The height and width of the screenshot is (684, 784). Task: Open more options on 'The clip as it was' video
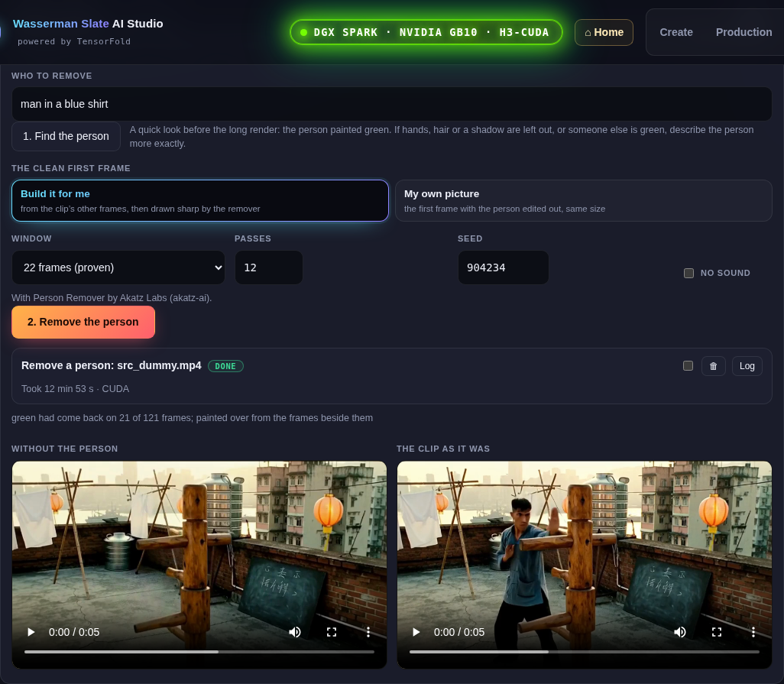[x=753, y=632]
